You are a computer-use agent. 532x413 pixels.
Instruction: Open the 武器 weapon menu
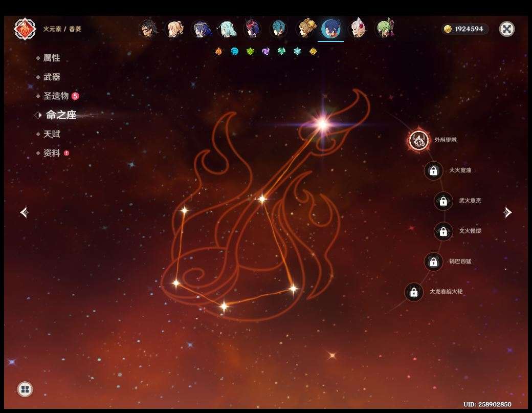(52, 77)
